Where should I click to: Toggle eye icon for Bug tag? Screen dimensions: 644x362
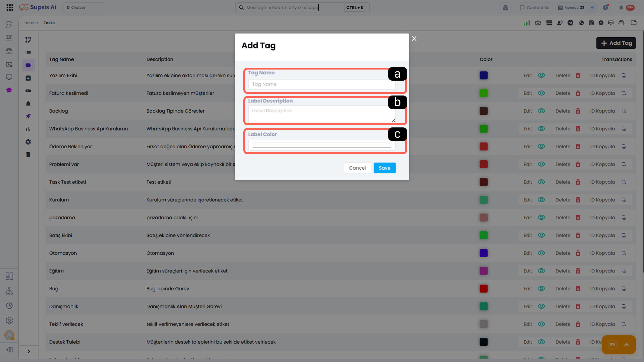coord(541,289)
